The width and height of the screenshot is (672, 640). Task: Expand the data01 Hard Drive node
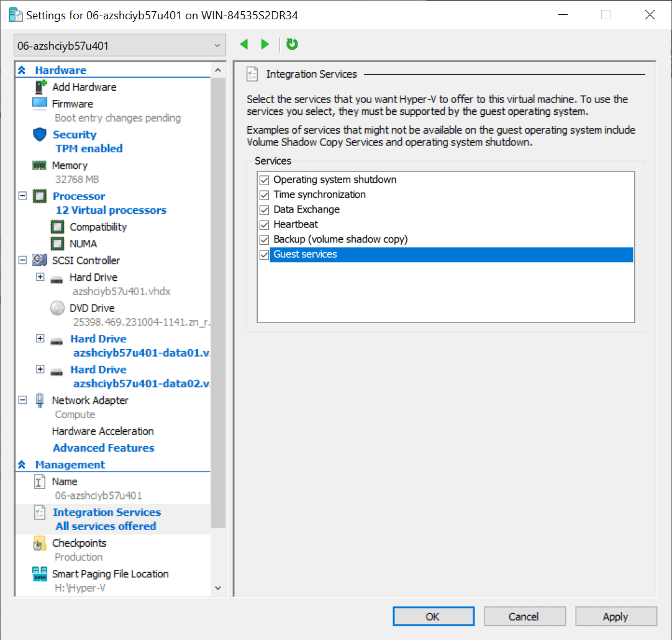(x=40, y=339)
